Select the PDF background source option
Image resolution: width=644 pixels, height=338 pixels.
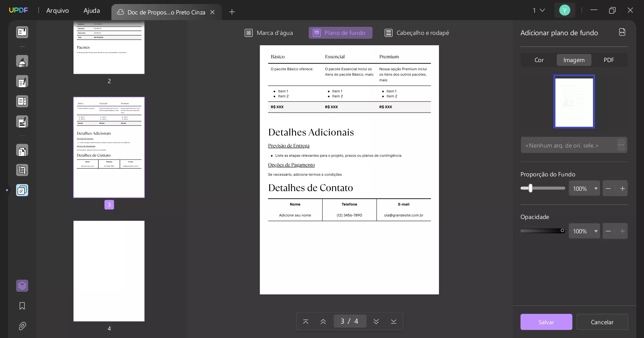609,60
